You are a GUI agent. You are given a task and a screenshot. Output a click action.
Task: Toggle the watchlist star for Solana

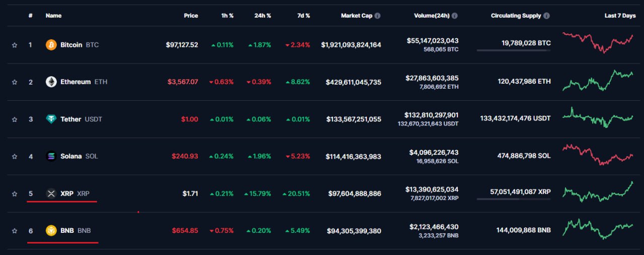tap(15, 156)
